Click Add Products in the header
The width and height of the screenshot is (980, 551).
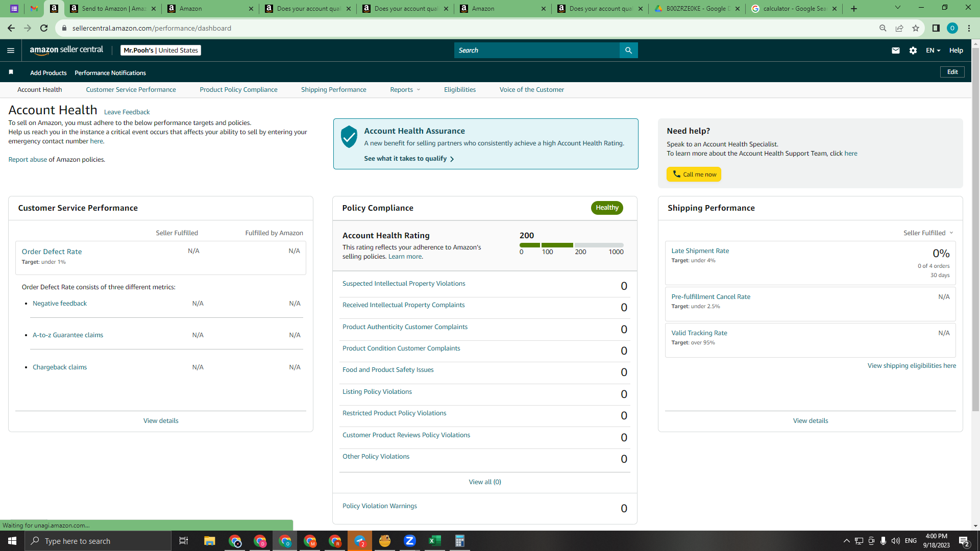[48, 73]
